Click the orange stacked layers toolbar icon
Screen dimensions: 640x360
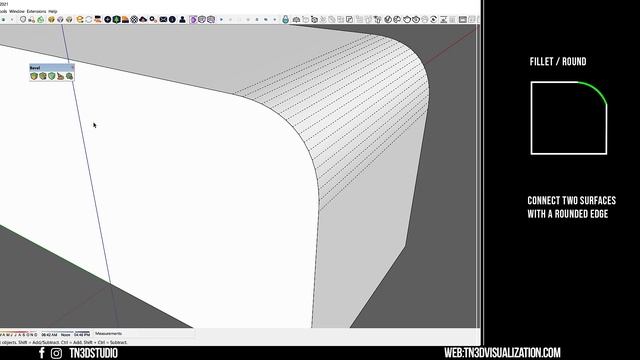tap(125, 19)
